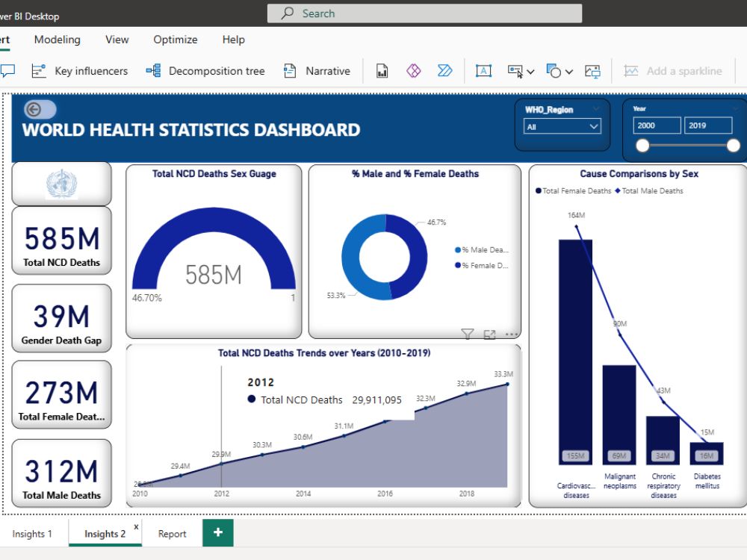Open the Modeling menu

tap(57, 40)
